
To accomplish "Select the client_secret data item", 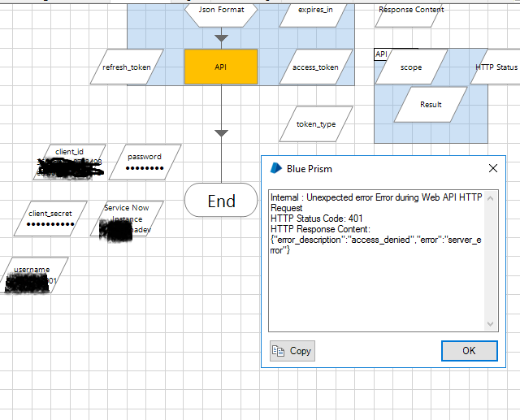I will point(50,219).
